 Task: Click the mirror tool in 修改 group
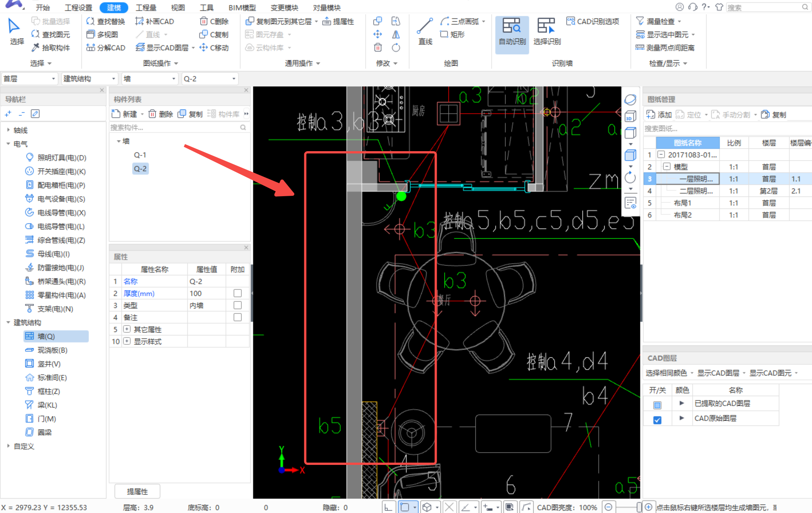point(396,34)
